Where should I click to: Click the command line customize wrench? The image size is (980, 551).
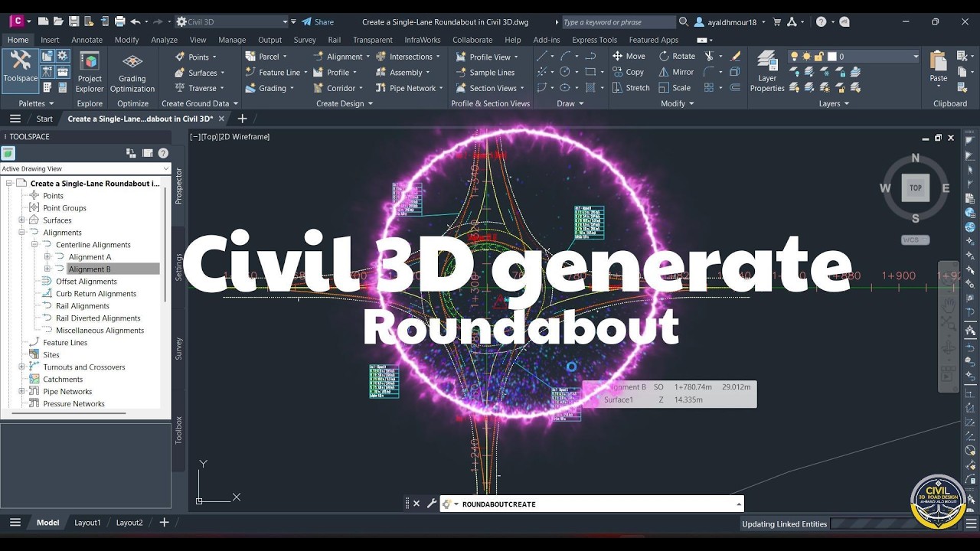431,504
